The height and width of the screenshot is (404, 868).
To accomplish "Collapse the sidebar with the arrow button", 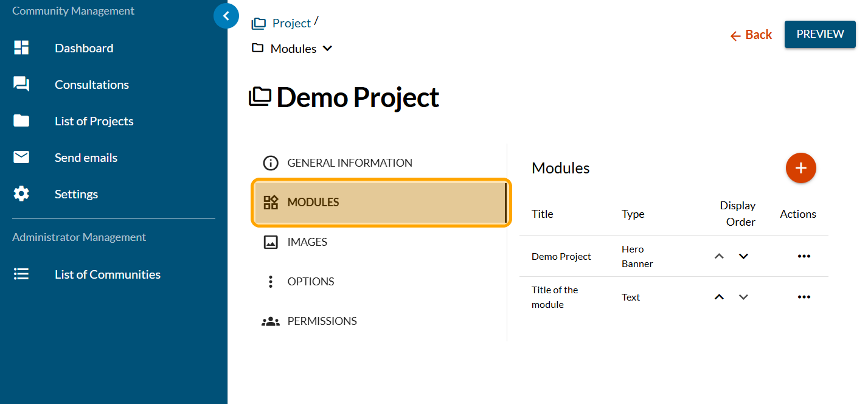I will tap(226, 16).
